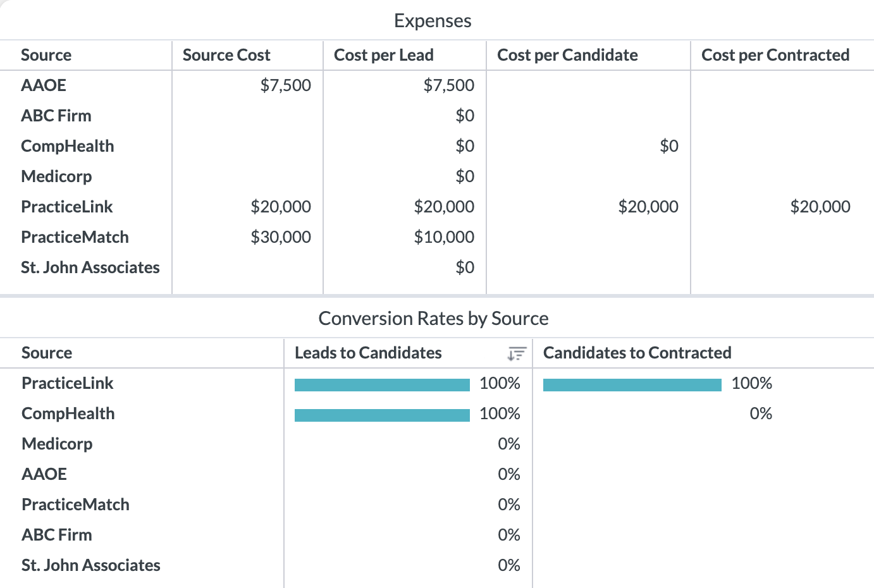Click Source header in Conversion Rates table
This screenshot has height=588, width=874.
[x=47, y=353]
